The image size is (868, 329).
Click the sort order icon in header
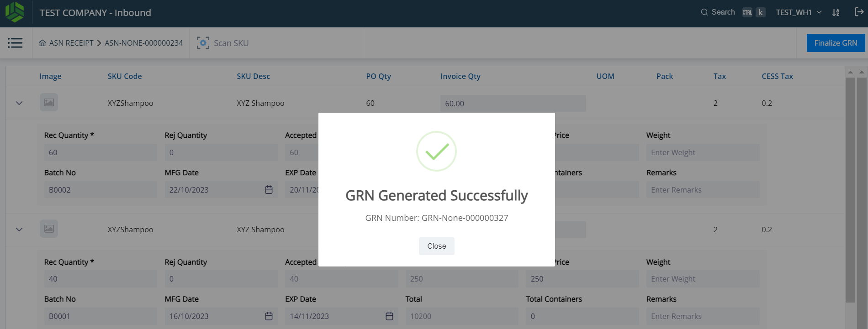(836, 12)
